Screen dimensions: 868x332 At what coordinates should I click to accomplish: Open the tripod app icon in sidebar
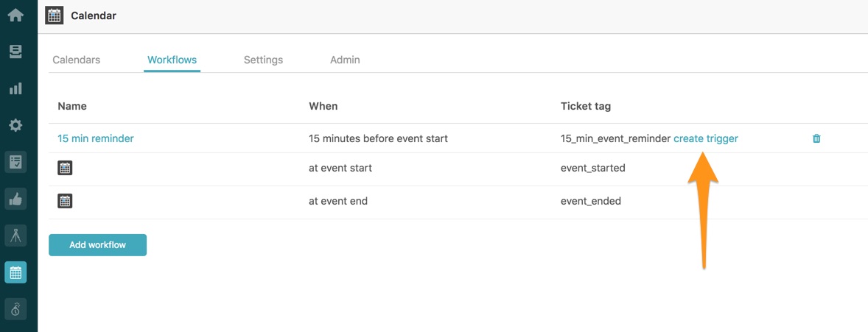click(x=15, y=236)
